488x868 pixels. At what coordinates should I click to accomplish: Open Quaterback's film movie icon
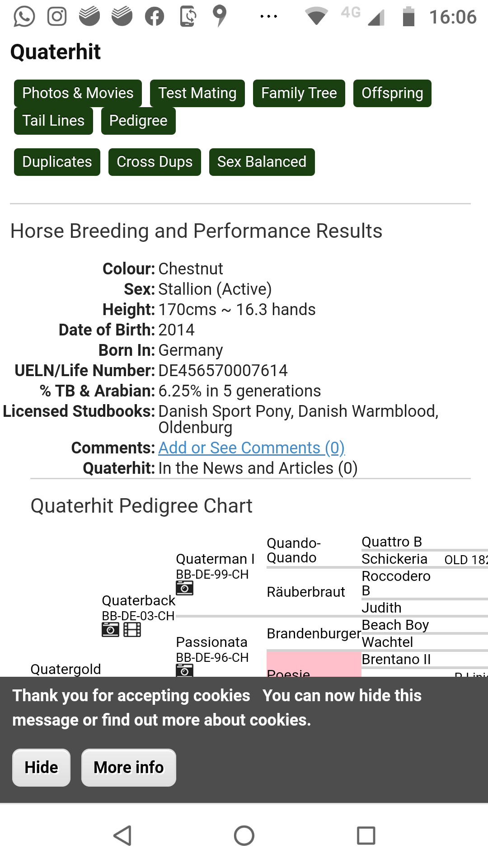(132, 629)
